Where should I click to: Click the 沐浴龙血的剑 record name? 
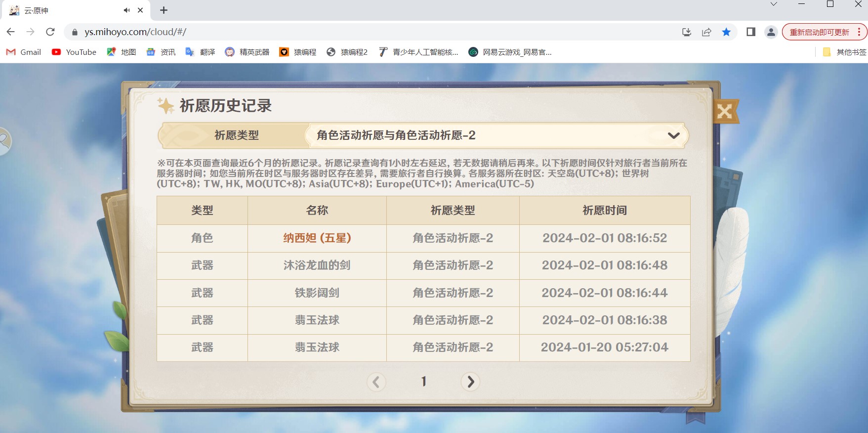(317, 265)
